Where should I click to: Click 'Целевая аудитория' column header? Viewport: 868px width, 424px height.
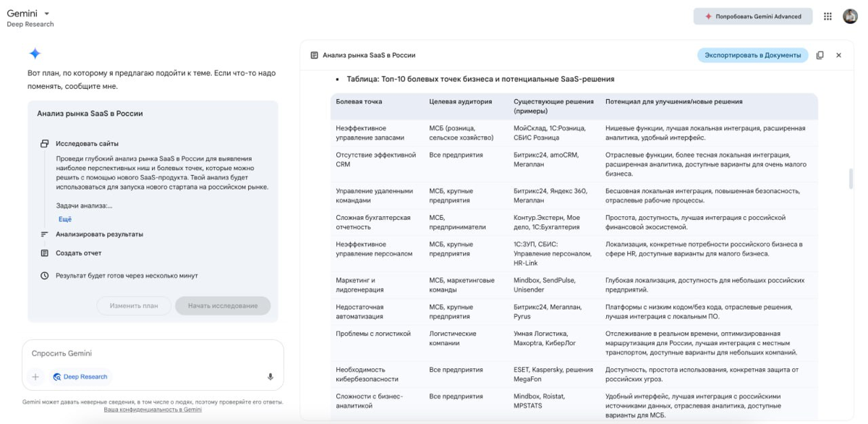(x=460, y=102)
